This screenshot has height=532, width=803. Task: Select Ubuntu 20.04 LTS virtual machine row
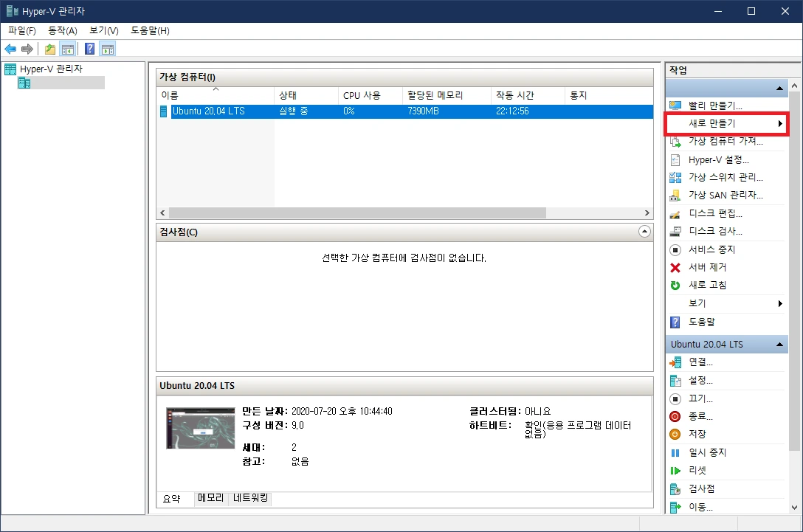point(406,111)
